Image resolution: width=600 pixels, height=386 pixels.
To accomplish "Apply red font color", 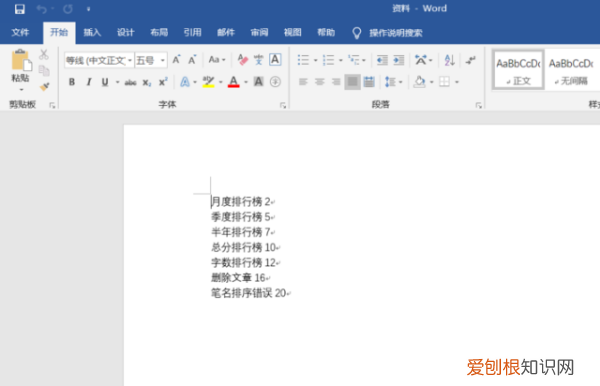I will coord(233,82).
